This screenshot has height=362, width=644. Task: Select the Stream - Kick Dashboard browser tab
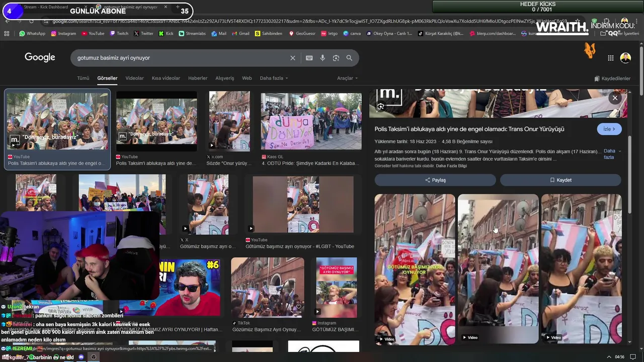coord(45,7)
